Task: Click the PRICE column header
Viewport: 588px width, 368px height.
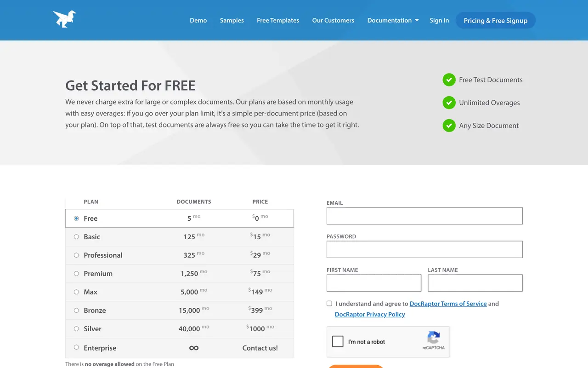Action: point(260,201)
